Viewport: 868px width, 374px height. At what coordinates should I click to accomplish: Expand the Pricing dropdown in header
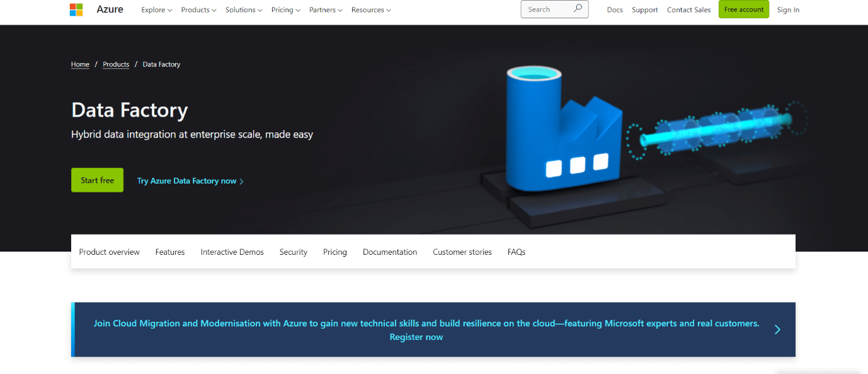click(x=286, y=9)
